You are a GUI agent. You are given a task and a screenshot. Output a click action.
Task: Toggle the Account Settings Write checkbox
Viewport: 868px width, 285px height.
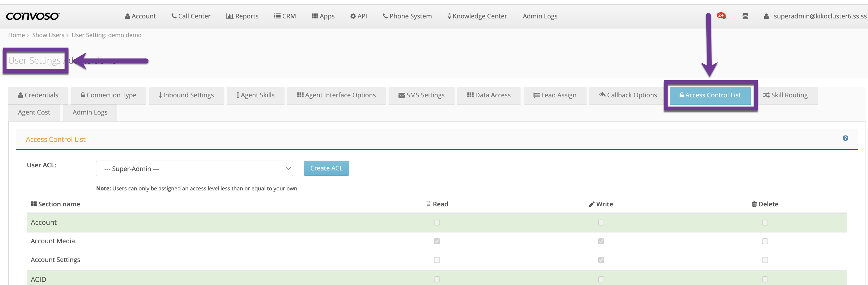click(x=601, y=260)
